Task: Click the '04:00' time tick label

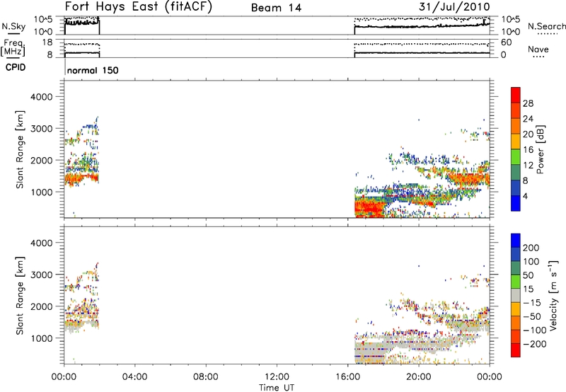Action: [x=135, y=377]
